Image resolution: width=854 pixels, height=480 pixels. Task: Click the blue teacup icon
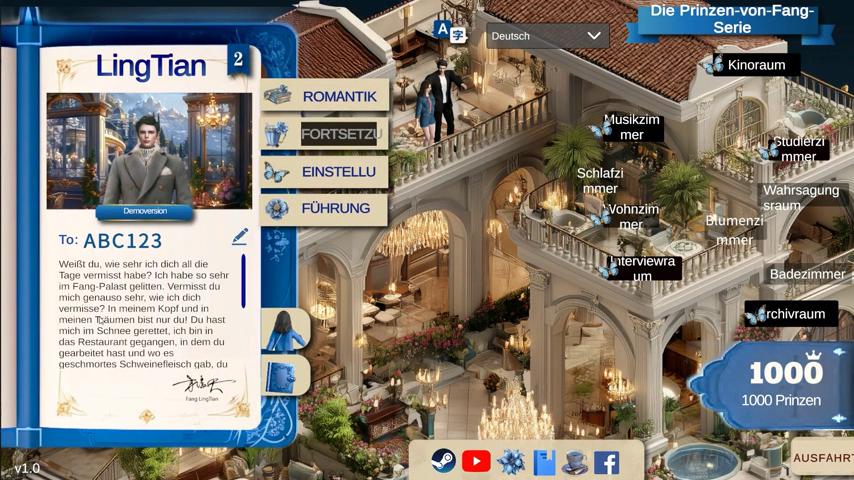pyautogui.click(x=575, y=462)
